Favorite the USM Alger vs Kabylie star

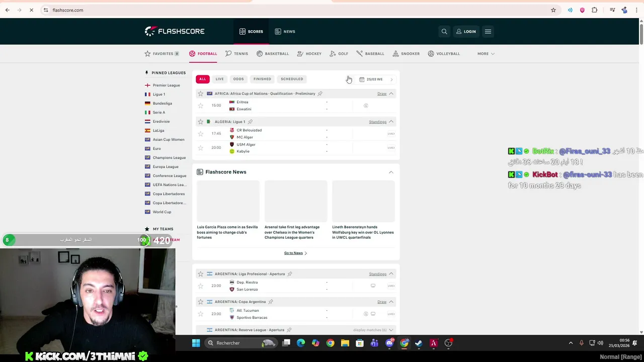[x=201, y=148]
